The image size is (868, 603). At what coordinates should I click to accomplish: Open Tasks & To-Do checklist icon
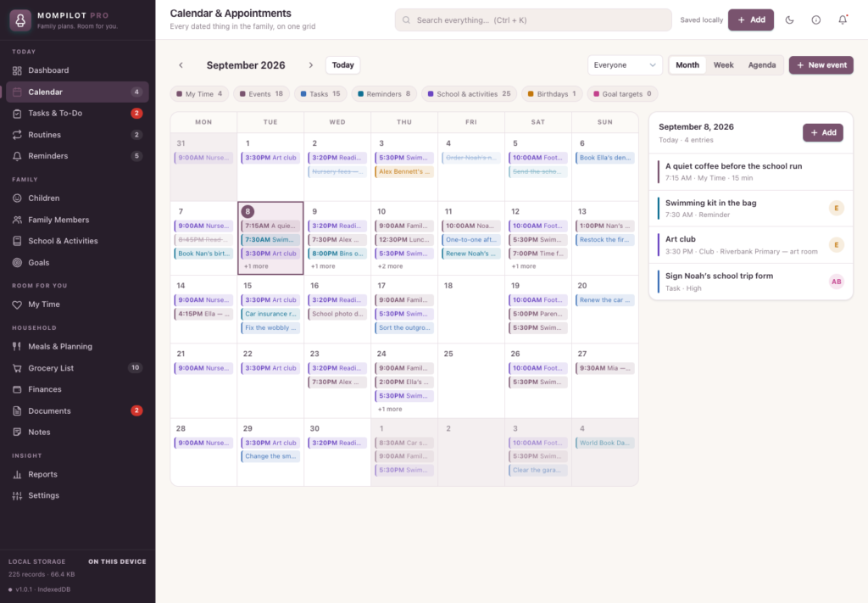17,114
